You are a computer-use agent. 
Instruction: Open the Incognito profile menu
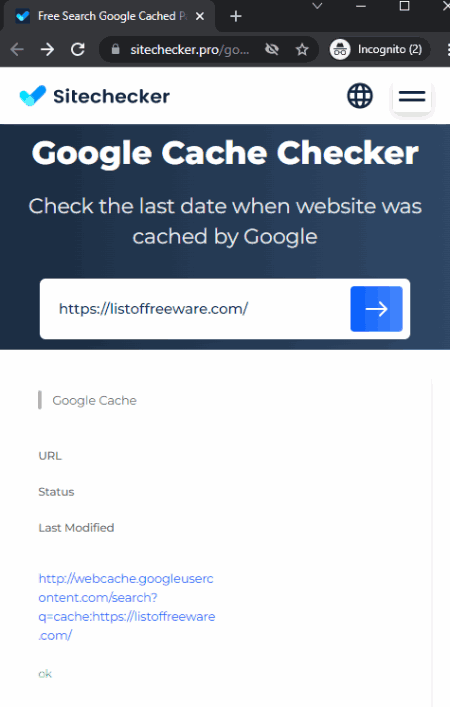[377, 49]
